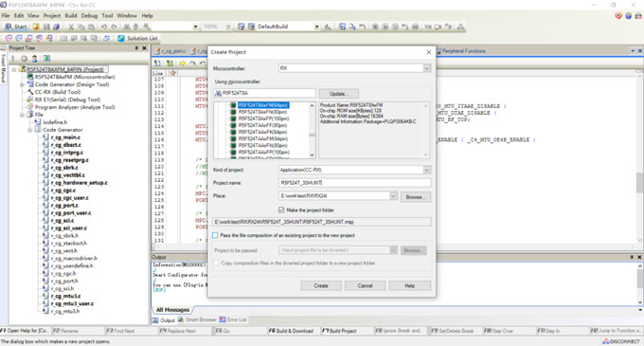Click the Stop debug execution icon
The height and width of the screenshot is (346, 644).
tap(375, 27)
